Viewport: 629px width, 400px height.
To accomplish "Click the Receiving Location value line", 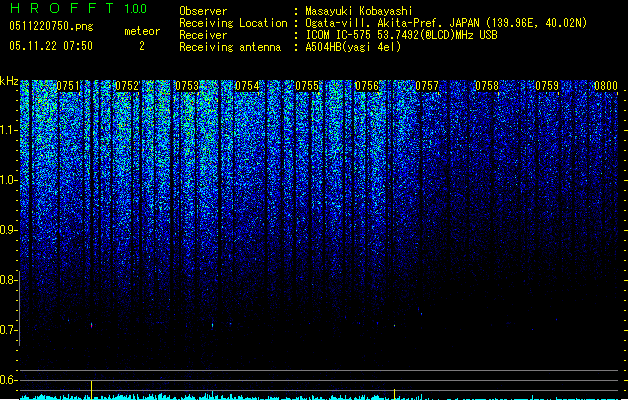I will [446, 23].
